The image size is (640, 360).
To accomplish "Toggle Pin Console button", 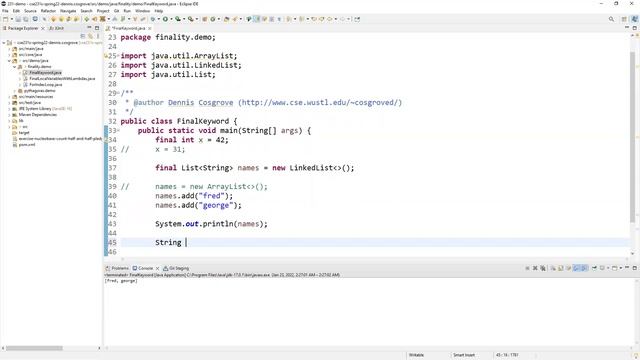I will 594,268.
